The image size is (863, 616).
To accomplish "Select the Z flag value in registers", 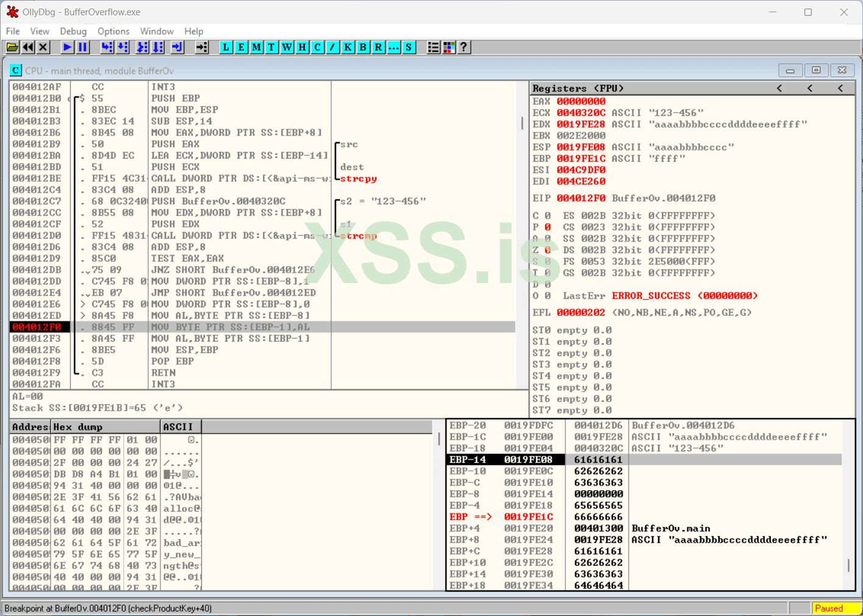I will point(548,250).
